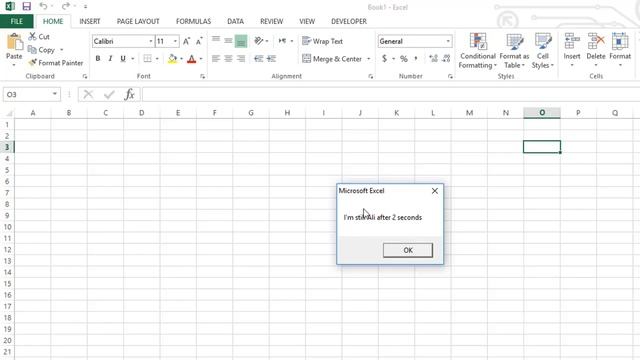
Task: Apply Comma Style format
Action: [x=416, y=59]
